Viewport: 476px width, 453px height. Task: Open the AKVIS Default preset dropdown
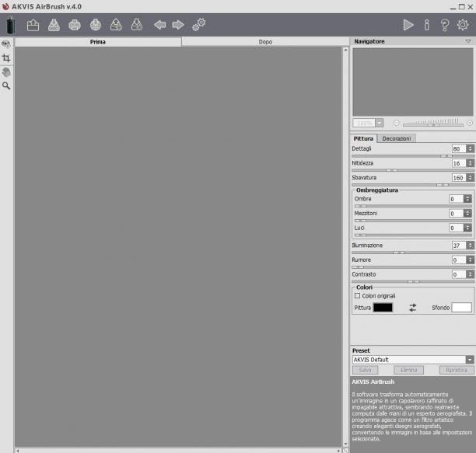[x=470, y=360]
